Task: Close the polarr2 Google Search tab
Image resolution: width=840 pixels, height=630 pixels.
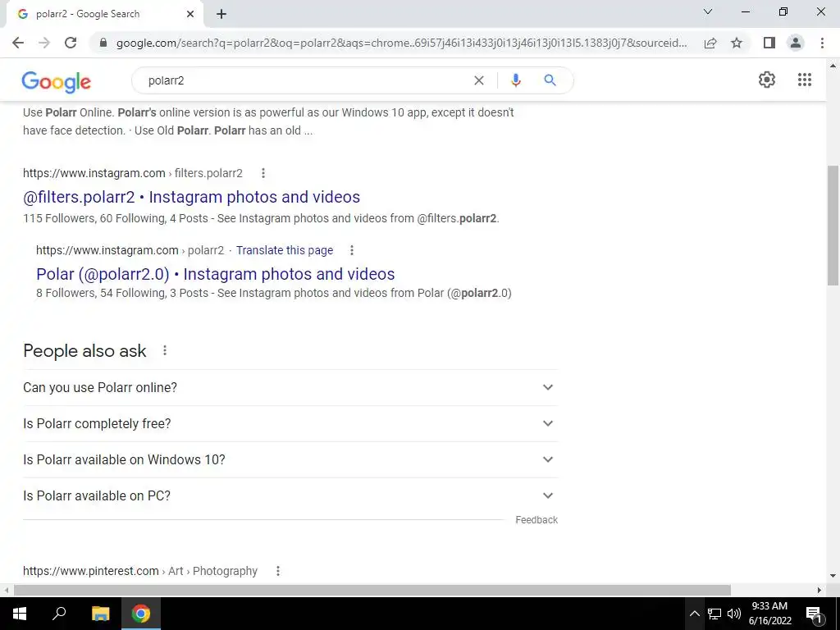Action: coord(190,15)
